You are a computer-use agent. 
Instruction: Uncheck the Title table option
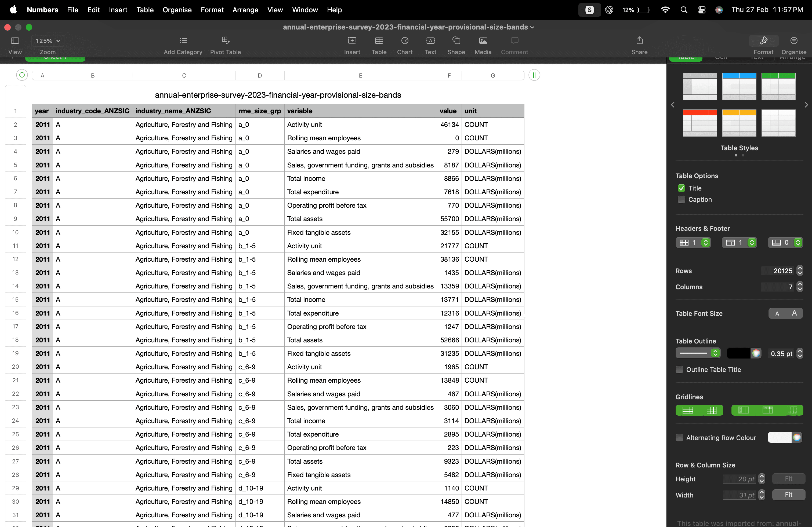coord(681,188)
